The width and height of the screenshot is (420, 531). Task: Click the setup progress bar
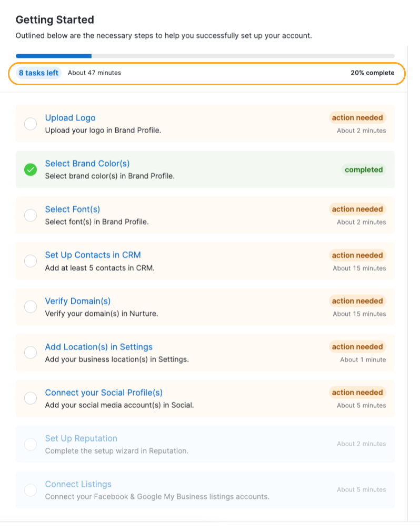click(x=205, y=56)
